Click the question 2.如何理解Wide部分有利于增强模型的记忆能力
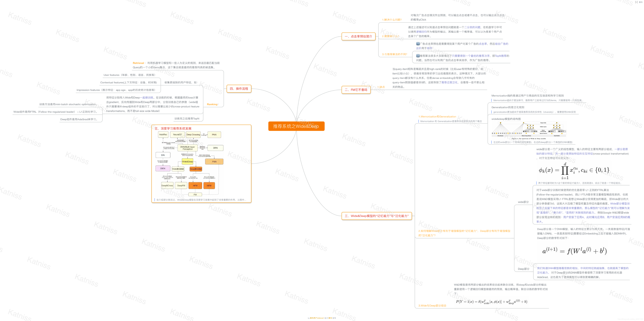 coord(464,233)
